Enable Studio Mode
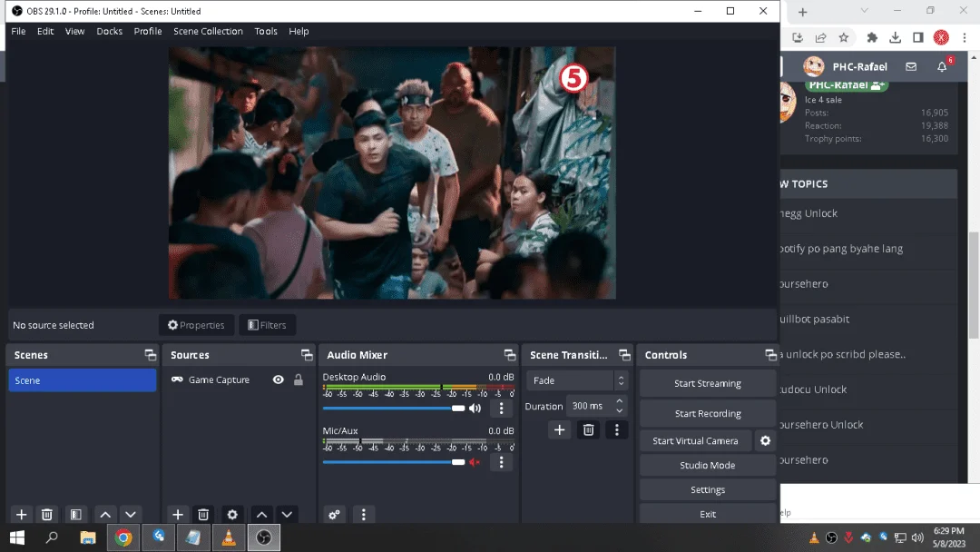The width and height of the screenshot is (980, 552). tap(708, 465)
